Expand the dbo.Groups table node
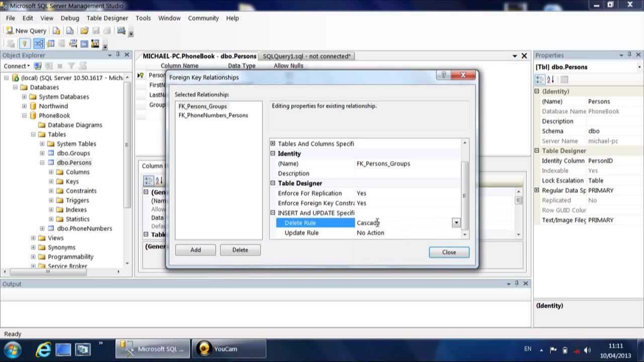Viewport: 644px width, 362px height. (x=42, y=153)
